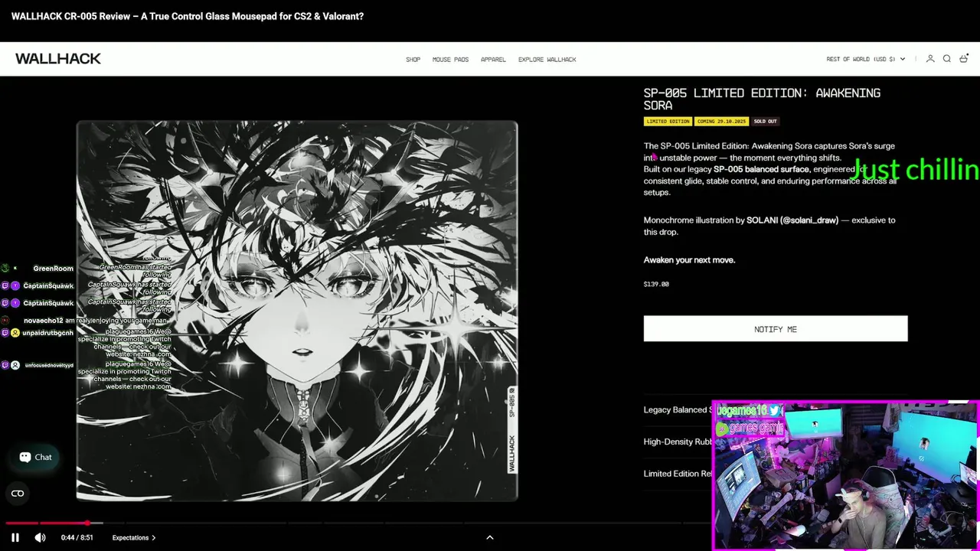980x551 pixels.
Task: Open the WALLHACK logo homepage link
Action: tap(58, 59)
